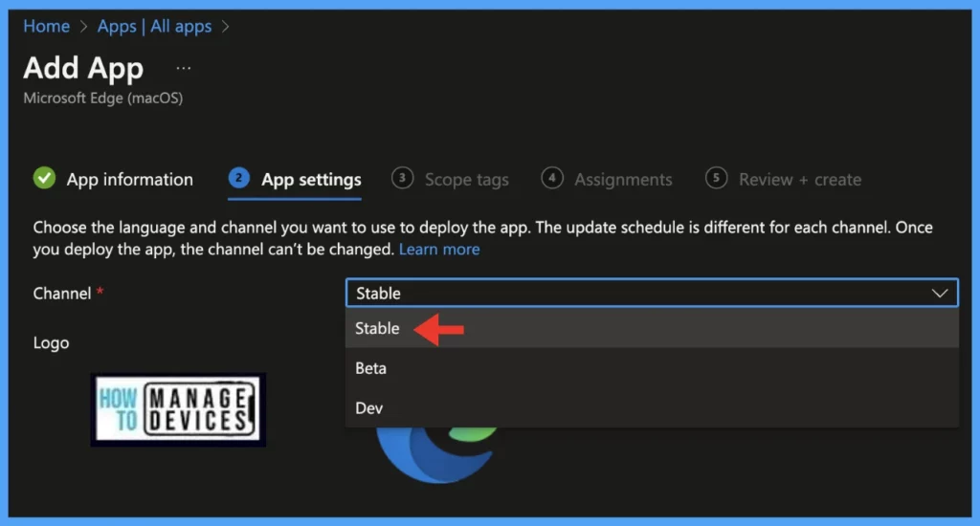Screen dimensions: 980x526
Task: Go to Review + create step
Action: (x=799, y=180)
